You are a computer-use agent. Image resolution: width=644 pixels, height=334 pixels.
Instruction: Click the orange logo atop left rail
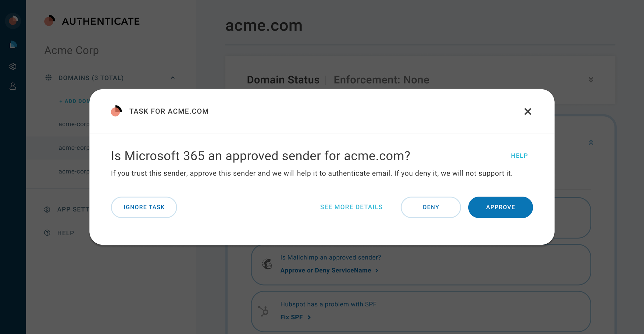point(13,21)
